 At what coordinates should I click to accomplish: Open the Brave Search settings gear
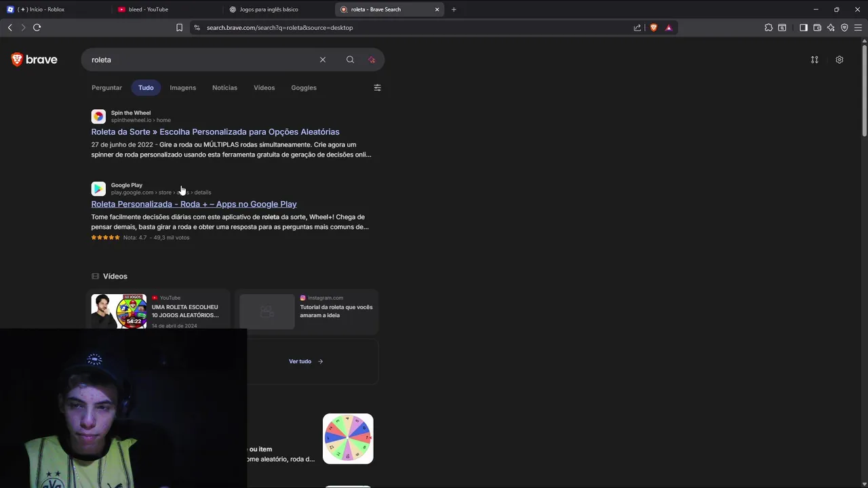(x=840, y=60)
